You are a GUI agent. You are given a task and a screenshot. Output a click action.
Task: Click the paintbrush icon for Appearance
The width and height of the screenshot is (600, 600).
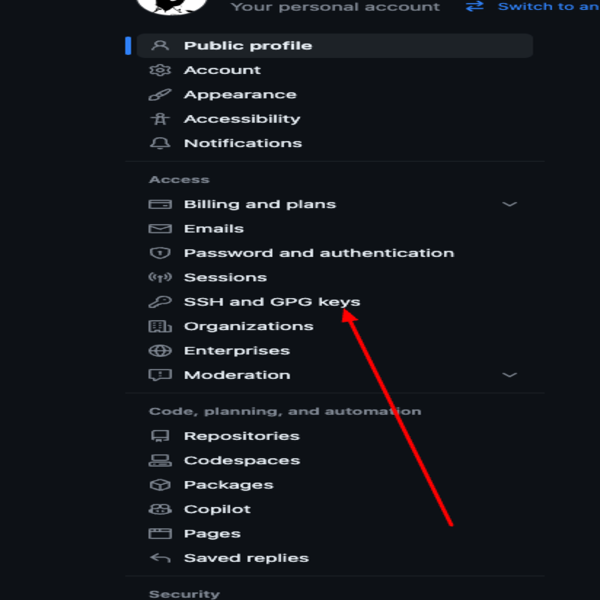160,95
